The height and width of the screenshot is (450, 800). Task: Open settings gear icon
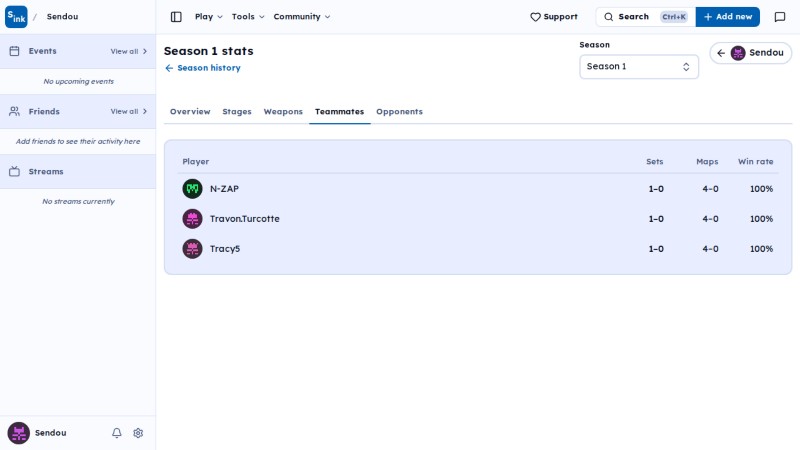pos(138,433)
